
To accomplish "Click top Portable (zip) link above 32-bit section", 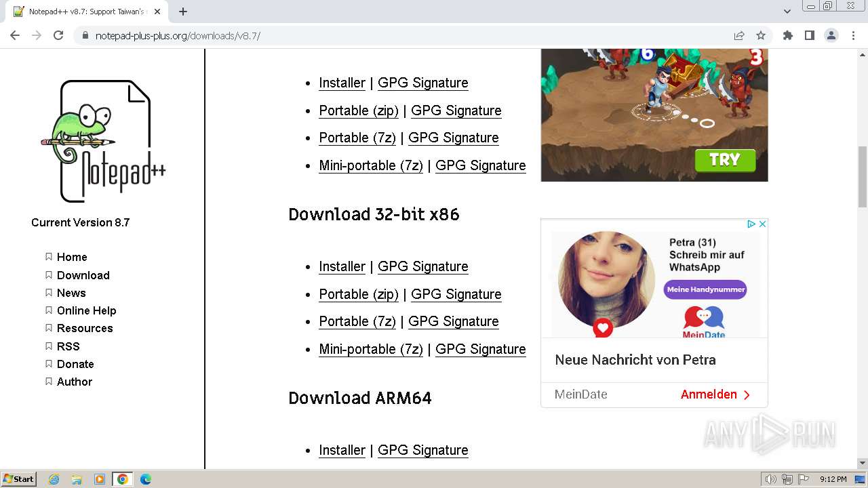I will (359, 110).
